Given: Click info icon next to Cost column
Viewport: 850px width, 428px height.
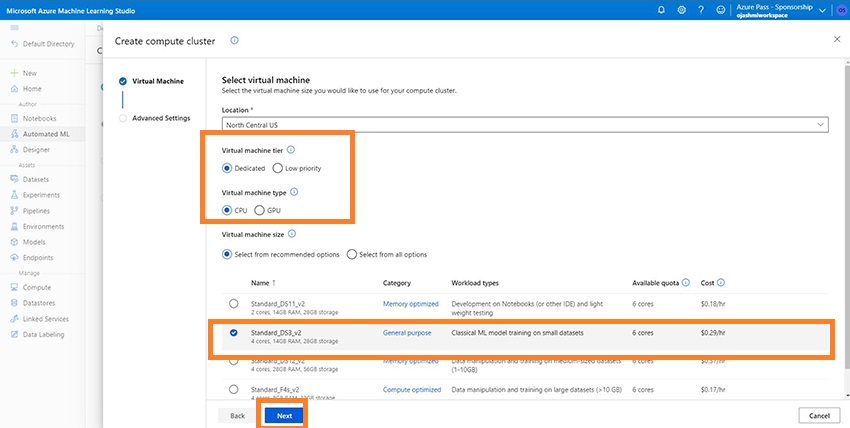Looking at the screenshot, I should [721, 283].
